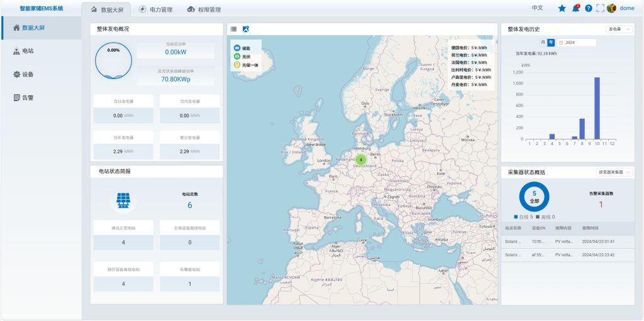644x321 pixels.
Task: Click the October bar in history chart
Action: pos(597,108)
